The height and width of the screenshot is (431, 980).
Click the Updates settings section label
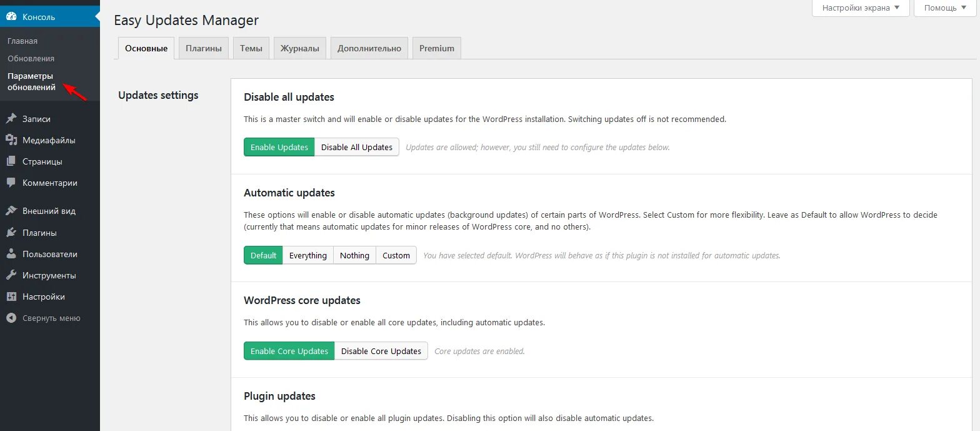tap(158, 95)
